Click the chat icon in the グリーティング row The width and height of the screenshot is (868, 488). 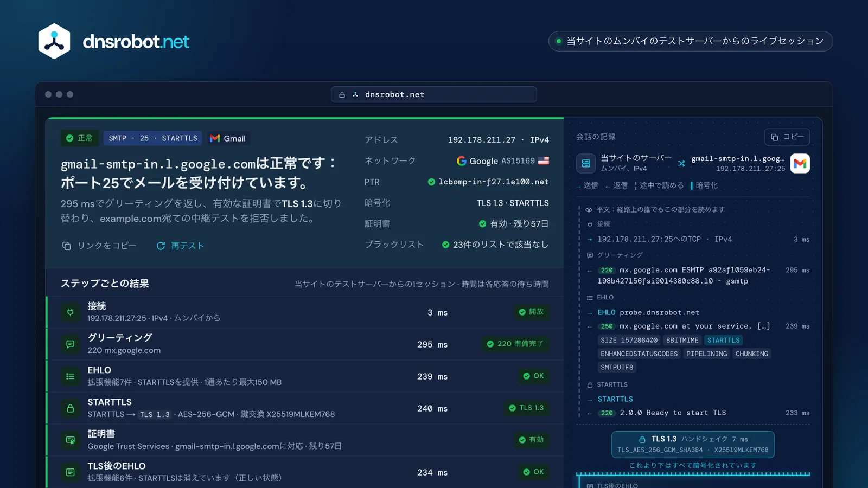click(70, 344)
